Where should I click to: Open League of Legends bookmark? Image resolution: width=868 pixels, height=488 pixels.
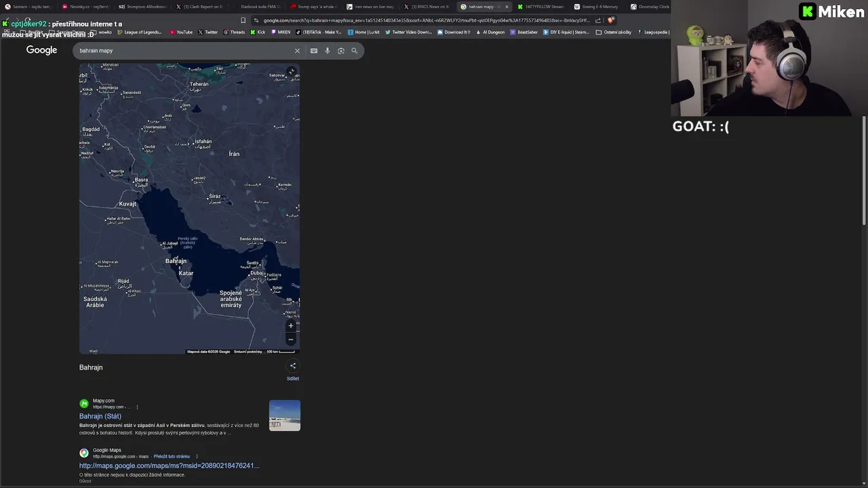click(140, 32)
